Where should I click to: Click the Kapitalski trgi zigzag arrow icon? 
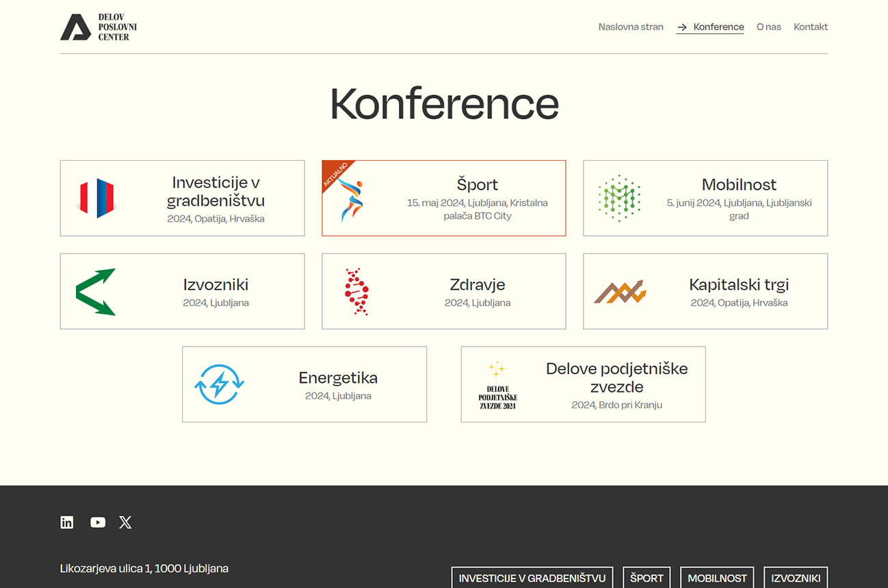pos(620,292)
